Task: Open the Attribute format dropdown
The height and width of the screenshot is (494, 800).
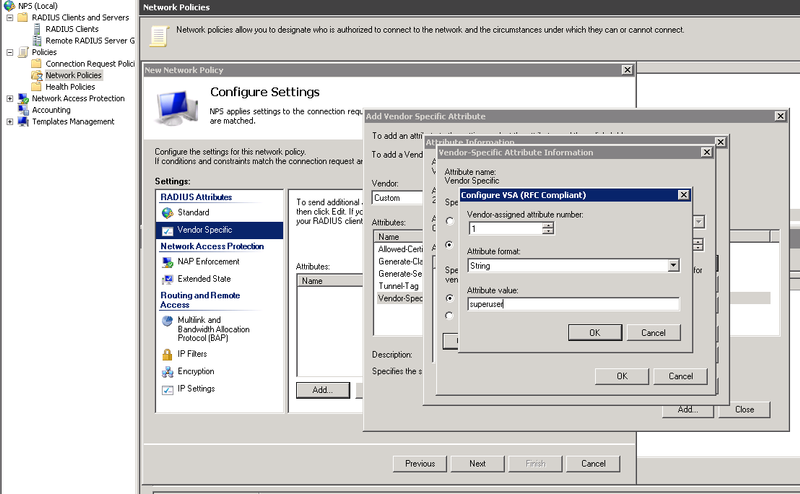Action: (673, 266)
